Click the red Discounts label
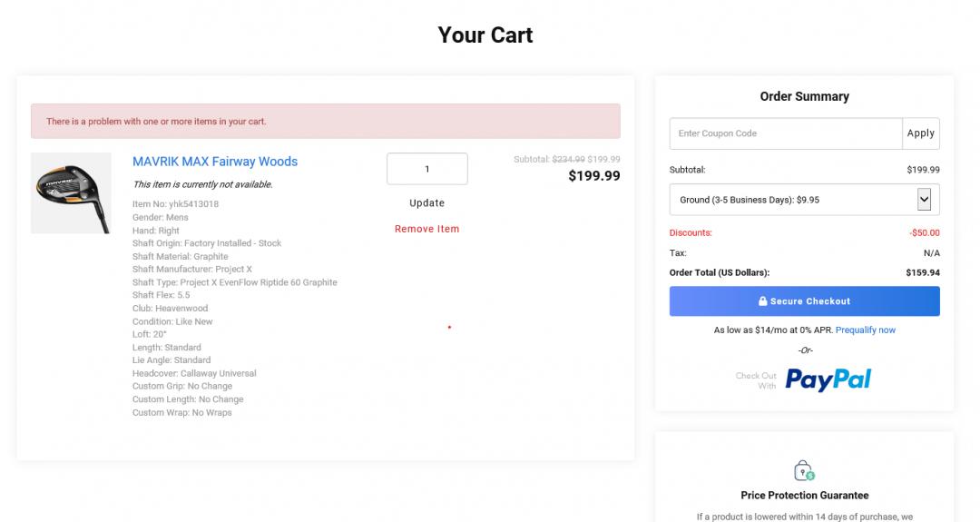Viewport: 980px width, 522px height. coord(691,232)
